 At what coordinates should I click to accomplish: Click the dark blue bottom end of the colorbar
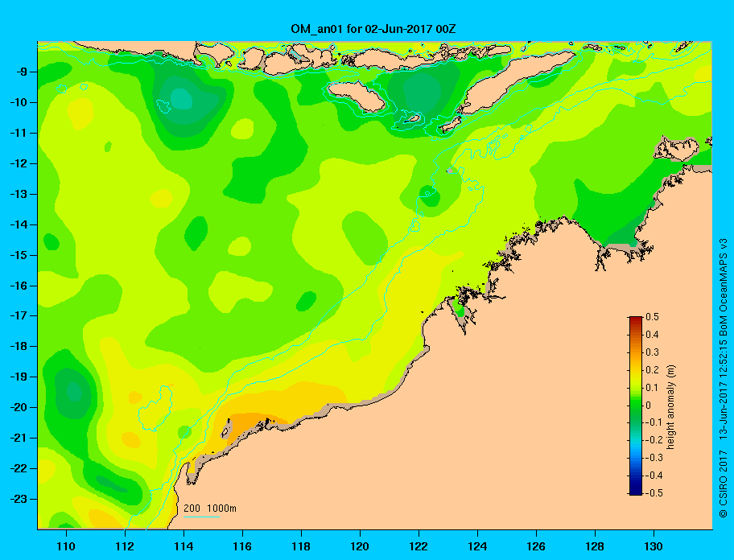(x=636, y=491)
